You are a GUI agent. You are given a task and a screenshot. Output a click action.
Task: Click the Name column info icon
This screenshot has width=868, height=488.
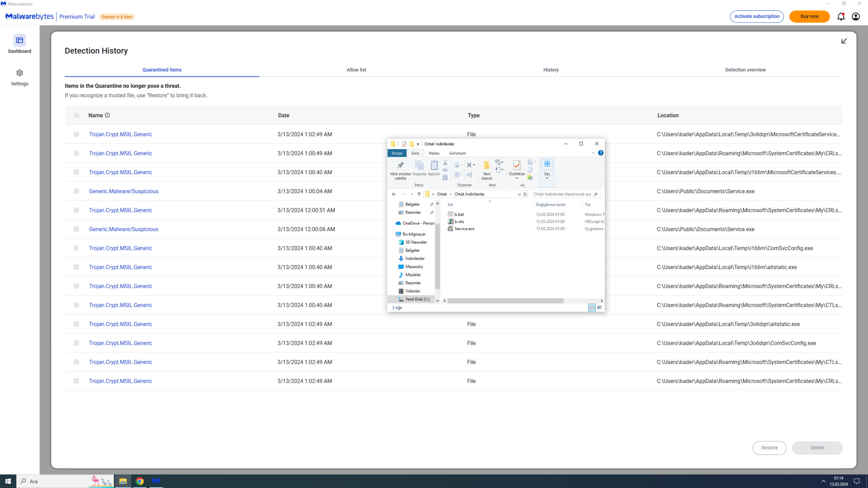[x=107, y=116]
